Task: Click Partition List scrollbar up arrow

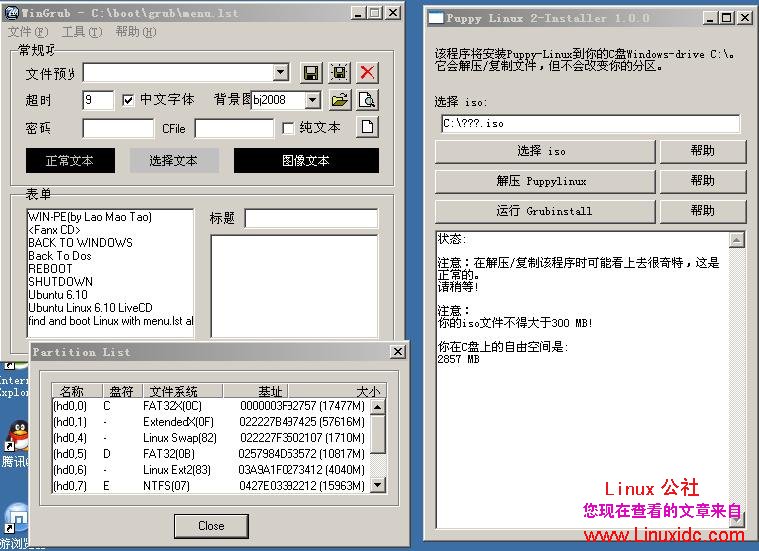Action: (378, 407)
